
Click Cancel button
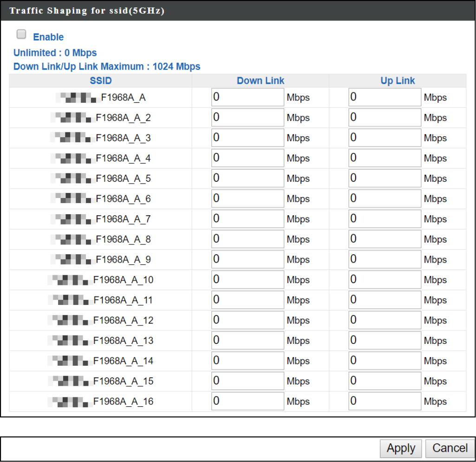(450, 449)
